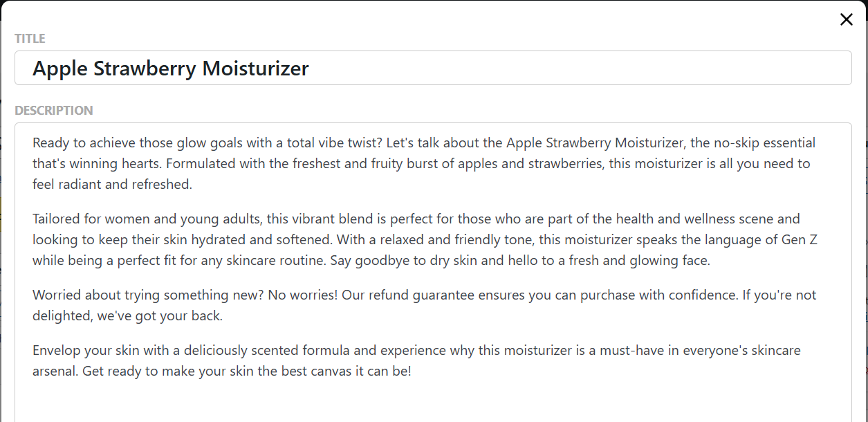Screen dimensions: 868x422
Task: Click the DESCRIPTION field label
Action: coord(53,111)
